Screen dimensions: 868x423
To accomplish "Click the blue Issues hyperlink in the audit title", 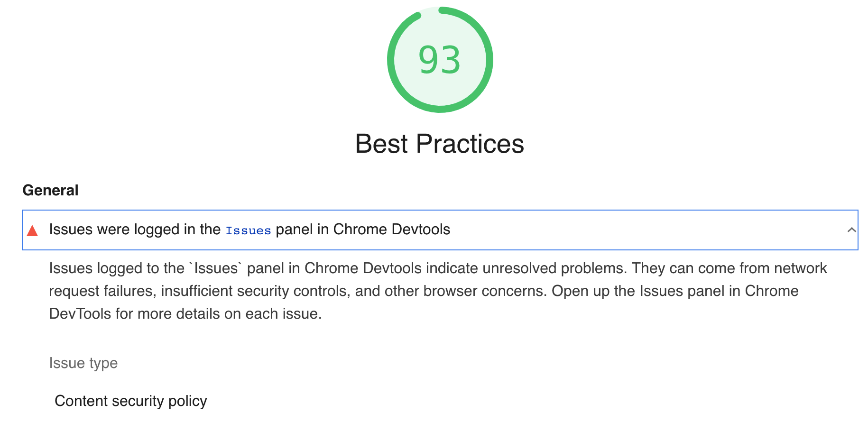I will point(248,230).
